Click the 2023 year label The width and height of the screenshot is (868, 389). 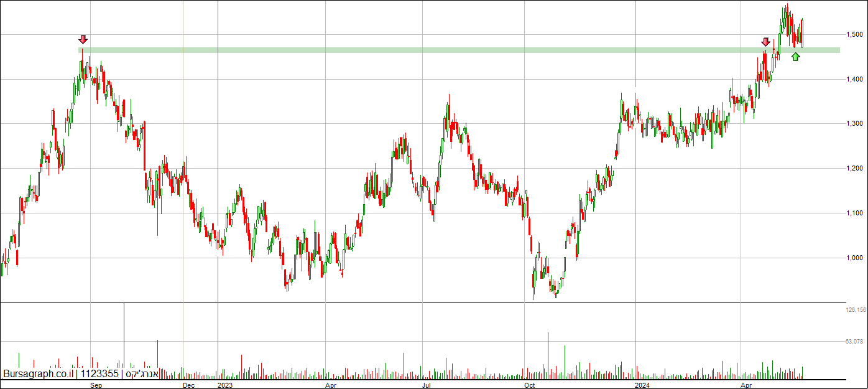pos(224,385)
